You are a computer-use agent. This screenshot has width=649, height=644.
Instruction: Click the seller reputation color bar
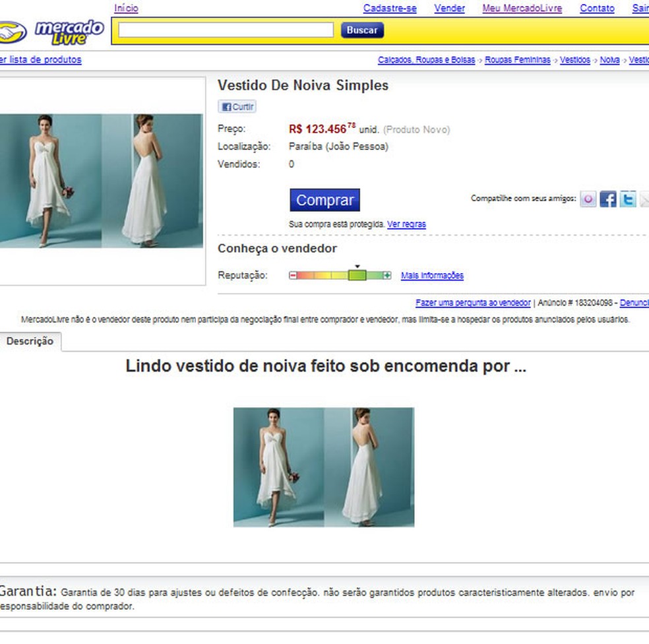340,275
